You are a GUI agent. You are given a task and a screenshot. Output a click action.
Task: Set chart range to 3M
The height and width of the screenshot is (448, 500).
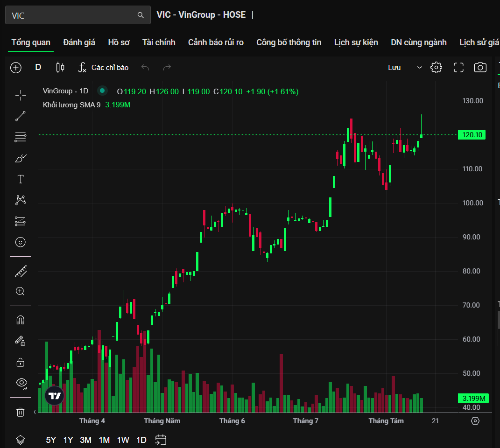85,440
